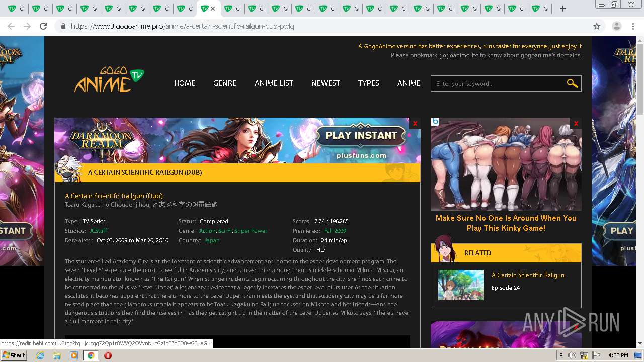This screenshot has width=644, height=362.
Task: Click the search magnifier icon
Action: (x=572, y=83)
